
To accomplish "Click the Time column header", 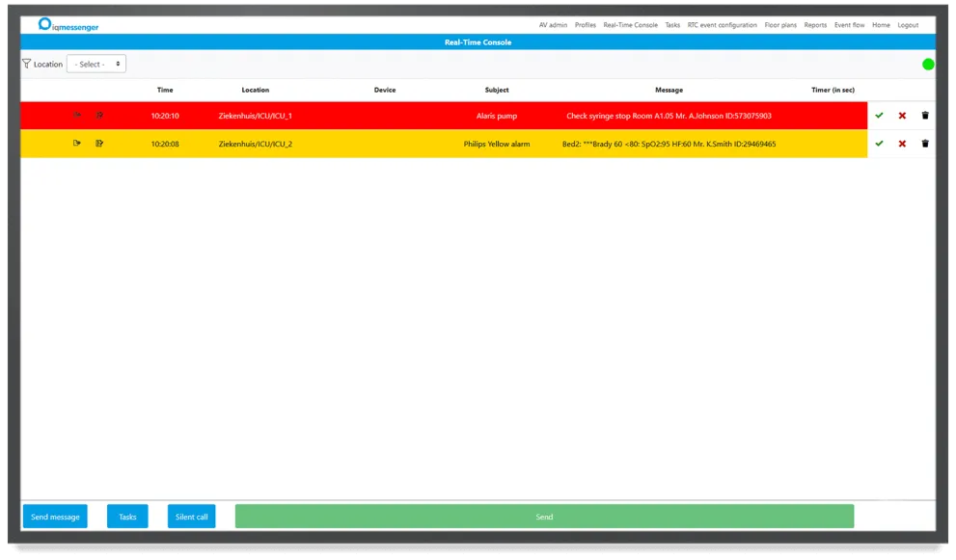I will pos(165,90).
